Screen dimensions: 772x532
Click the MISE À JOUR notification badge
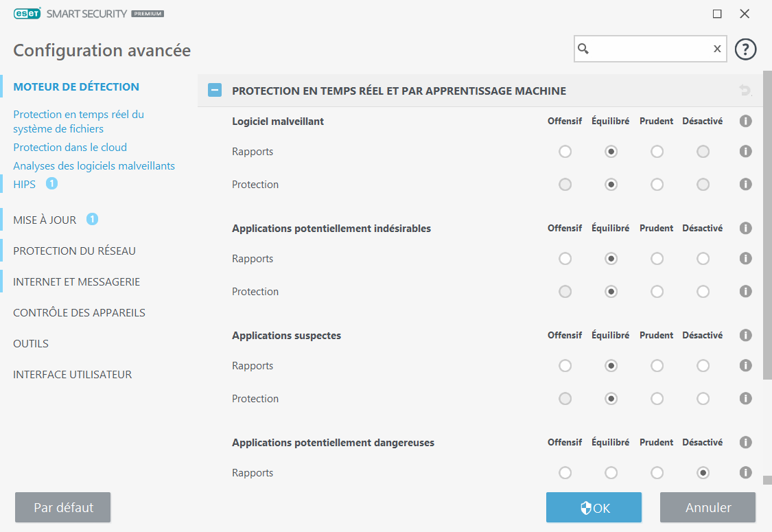coord(92,219)
